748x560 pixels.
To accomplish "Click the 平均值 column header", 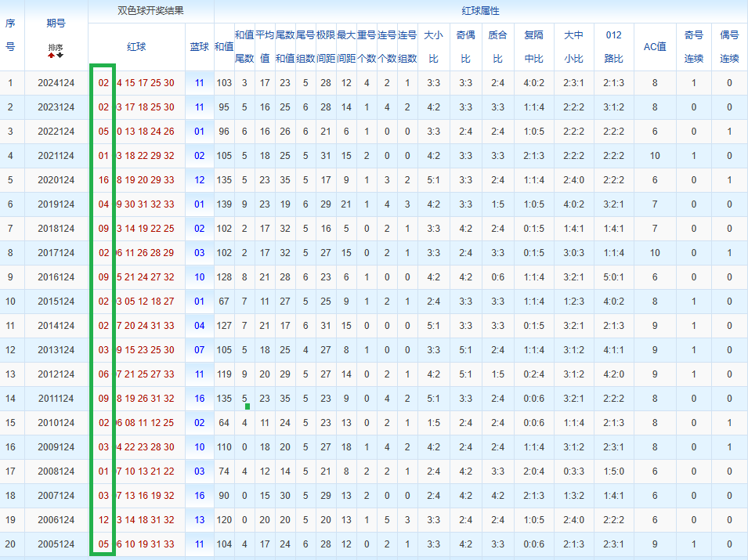I will [x=265, y=47].
